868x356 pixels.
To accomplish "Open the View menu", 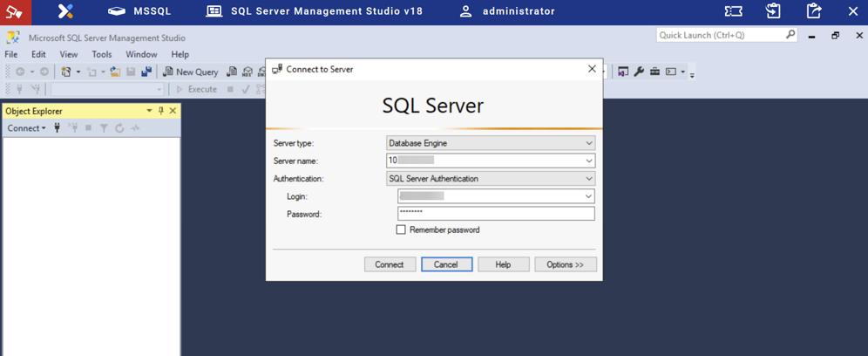I will tap(68, 54).
